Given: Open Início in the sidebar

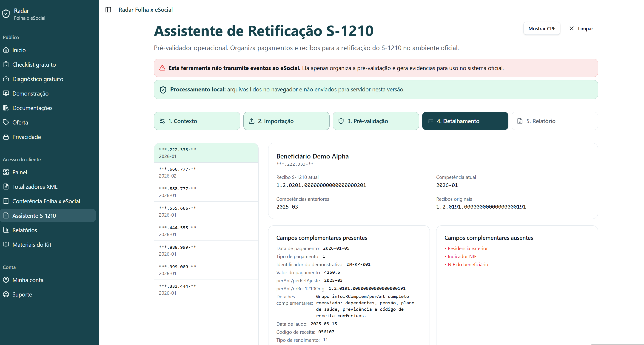Looking at the screenshot, I should click(48, 50).
